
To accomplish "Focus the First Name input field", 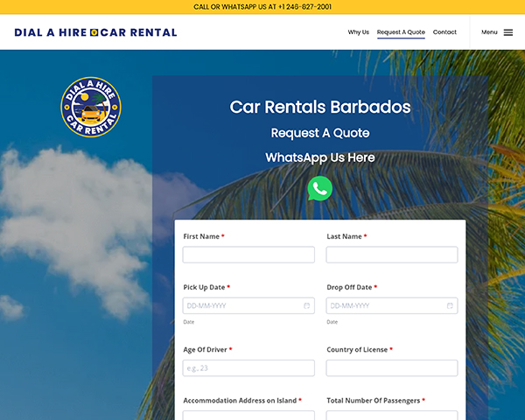I will [x=248, y=255].
